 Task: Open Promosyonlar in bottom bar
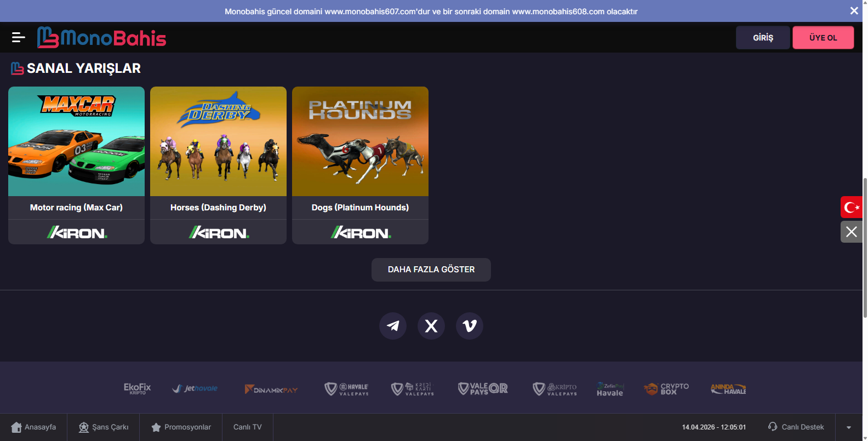coord(181,427)
